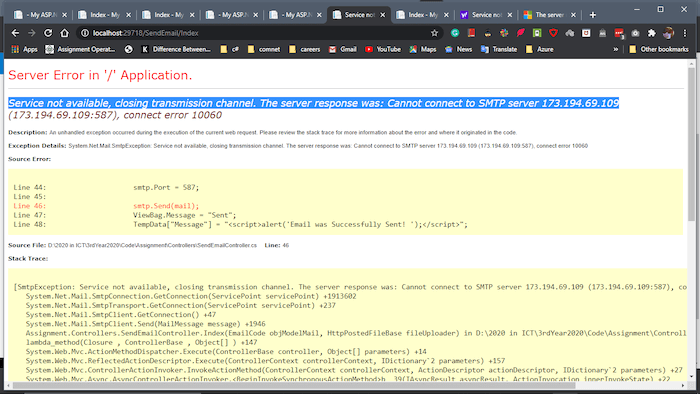
Task: Open the Chrome profile avatar
Action: pos(668,33)
